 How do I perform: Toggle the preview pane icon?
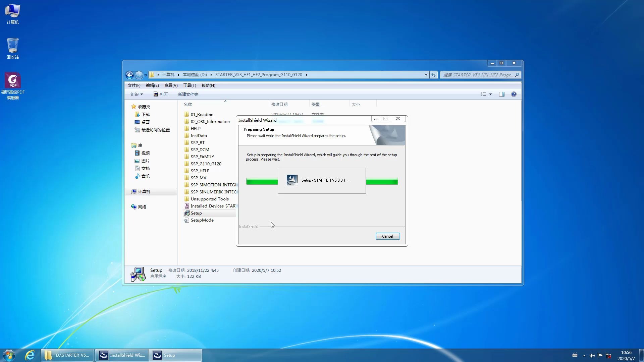tap(502, 94)
